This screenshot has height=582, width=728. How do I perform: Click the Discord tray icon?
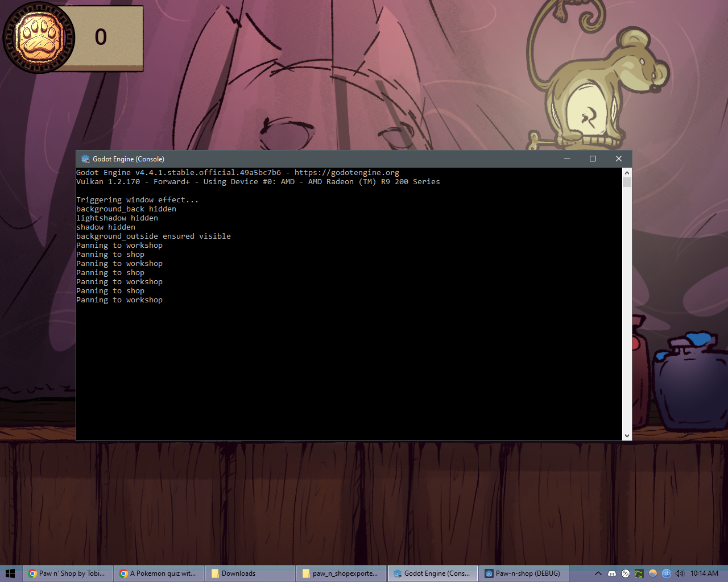(612, 573)
